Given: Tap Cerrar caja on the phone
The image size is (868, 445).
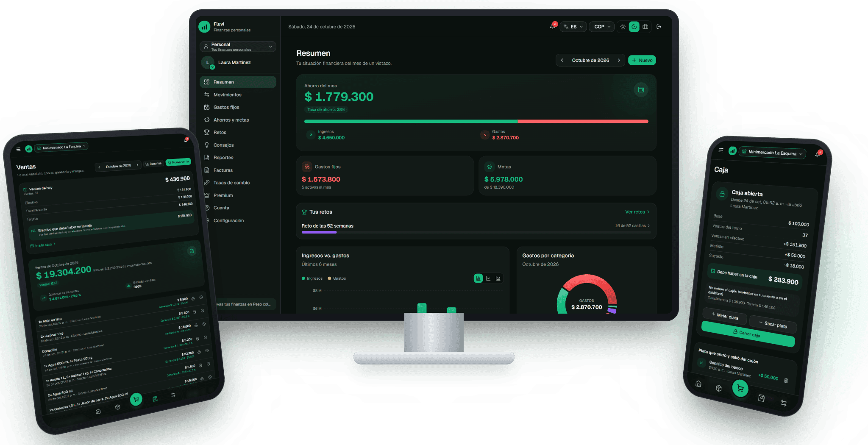Looking at the screenshot, I should pos(748,334).
